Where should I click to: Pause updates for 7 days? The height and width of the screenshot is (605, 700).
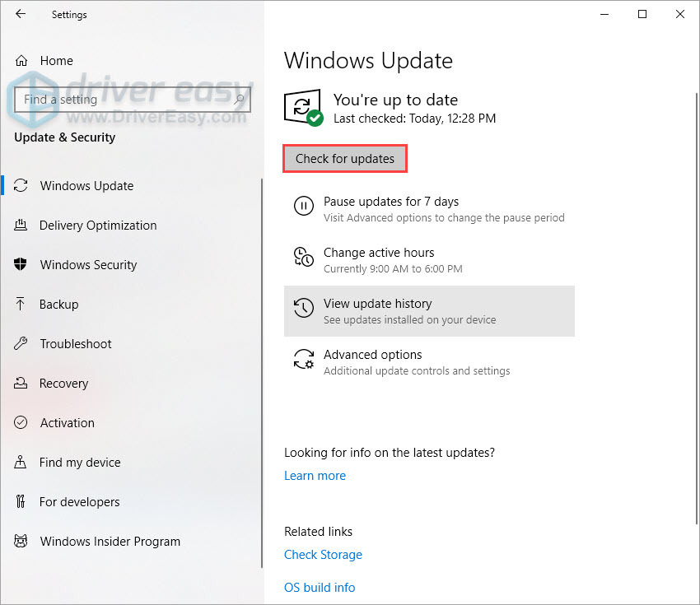coord(429,209)
